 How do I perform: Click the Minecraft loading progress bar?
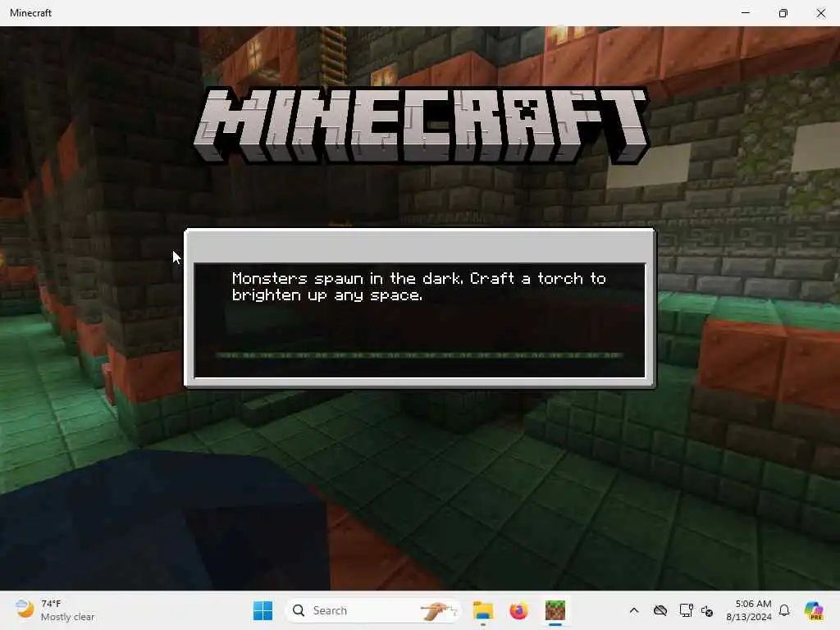click(419, 355)
